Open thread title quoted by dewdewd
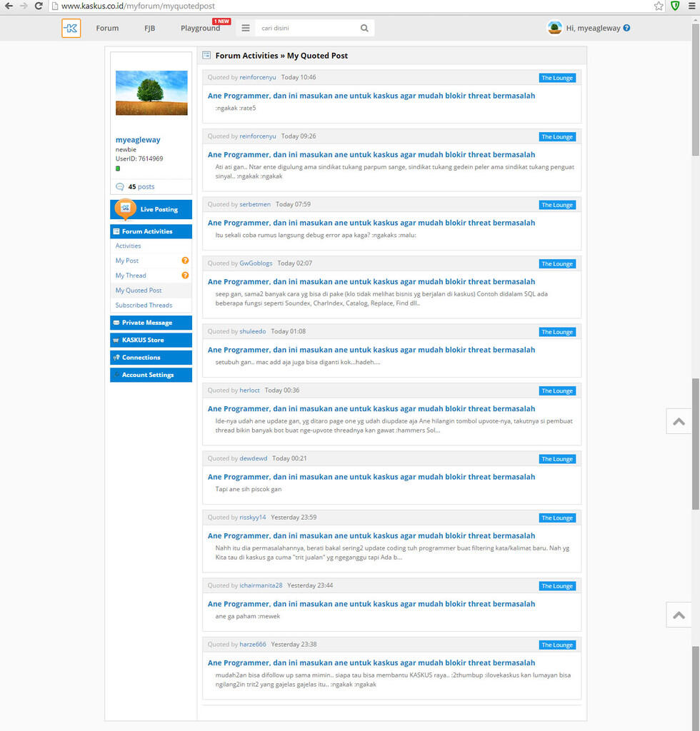Viewport: 700px width, 731px height. point(371,477)
